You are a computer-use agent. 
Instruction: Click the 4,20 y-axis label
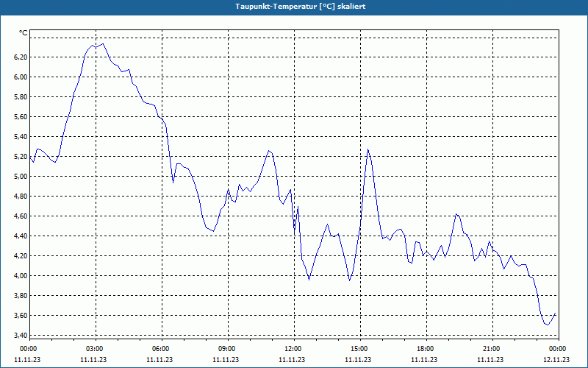[x=21, y=256]
